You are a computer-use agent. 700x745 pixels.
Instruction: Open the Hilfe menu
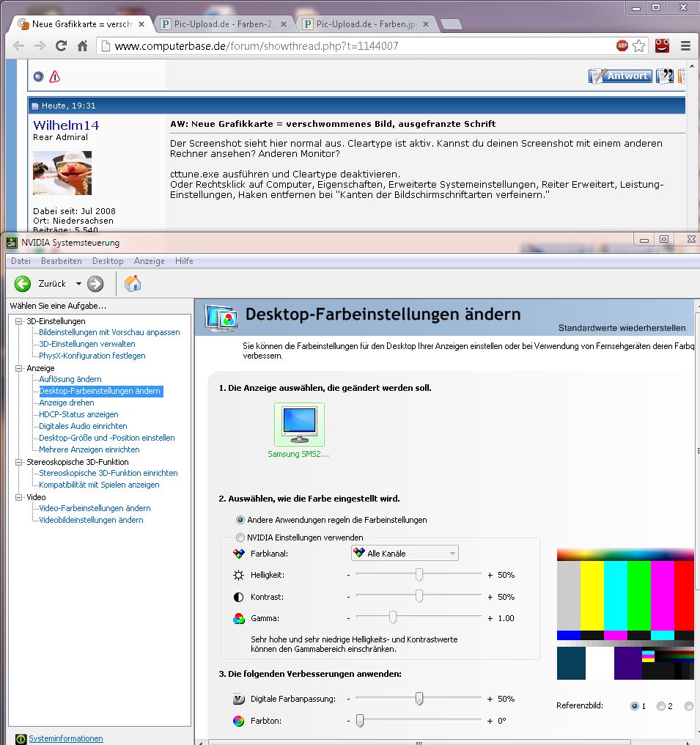184,261
